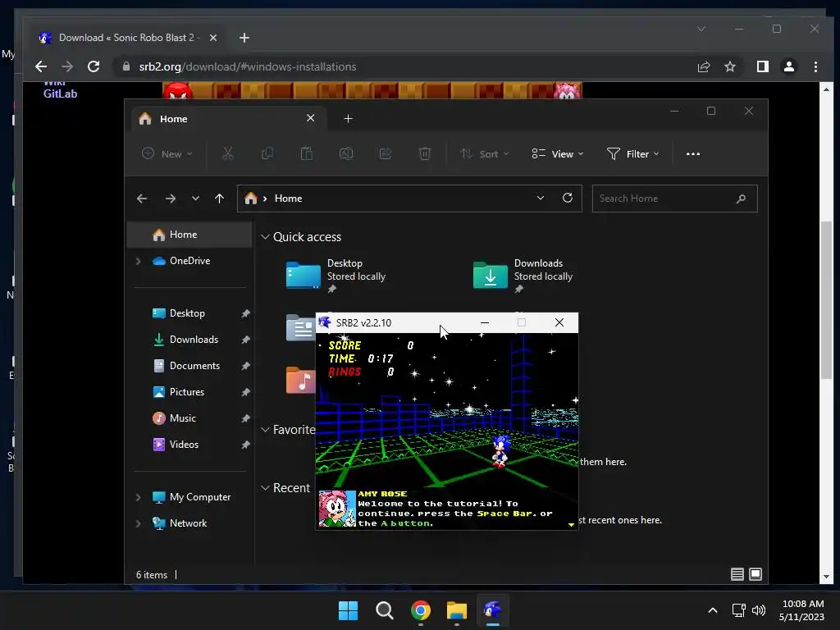This screenshot has height=630, width=840.
Task: Add a new File Explorer tab
Action: (348, 118)
